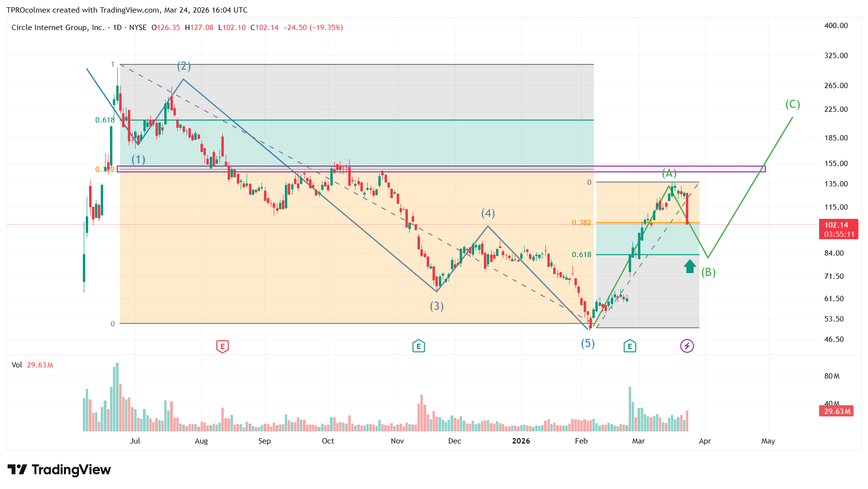The width and height of the screenshot is (868, 489).
Task: Click the orange 0.382 label of right retracement
Action: (x=581, y=223)
